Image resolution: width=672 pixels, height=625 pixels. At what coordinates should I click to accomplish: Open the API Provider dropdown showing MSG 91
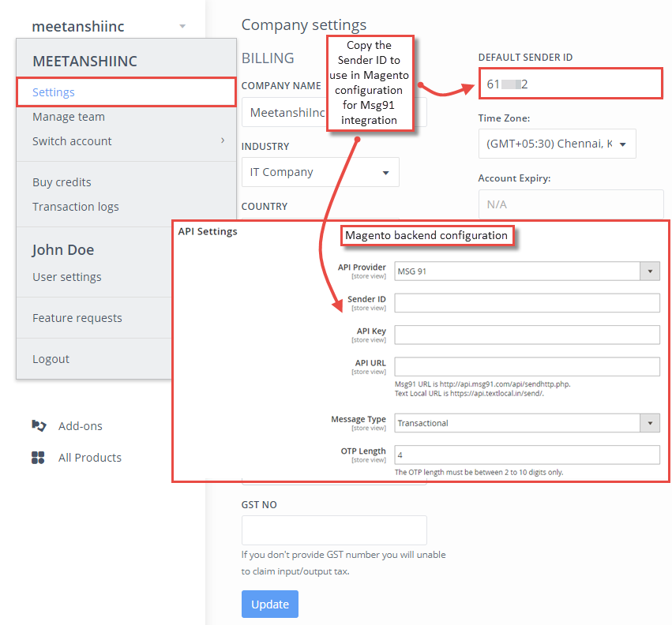pyautogui.click(x=527, y=271)
